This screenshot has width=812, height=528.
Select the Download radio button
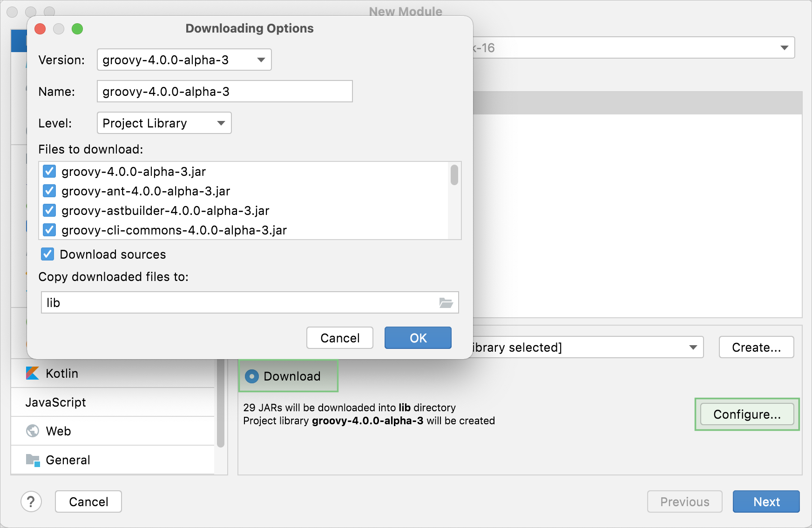point(252,376)
